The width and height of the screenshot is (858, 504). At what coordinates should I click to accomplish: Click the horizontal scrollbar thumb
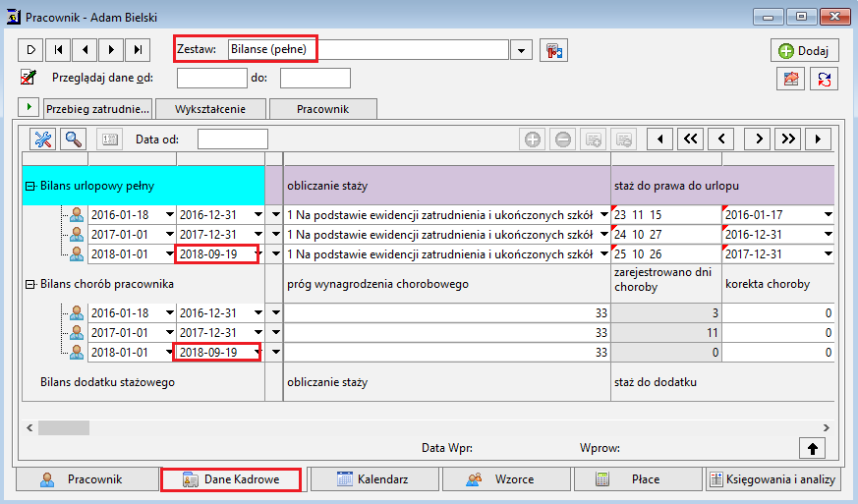coord(64,428)
